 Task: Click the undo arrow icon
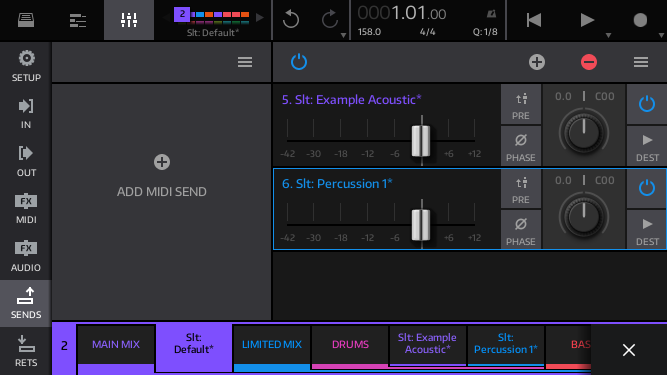pos(291,20)
